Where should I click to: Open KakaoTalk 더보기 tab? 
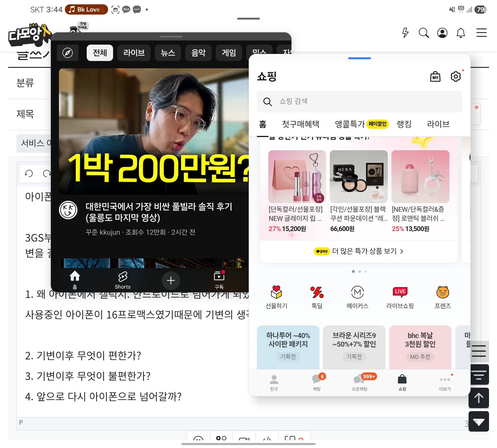click(x=445, y=383)
